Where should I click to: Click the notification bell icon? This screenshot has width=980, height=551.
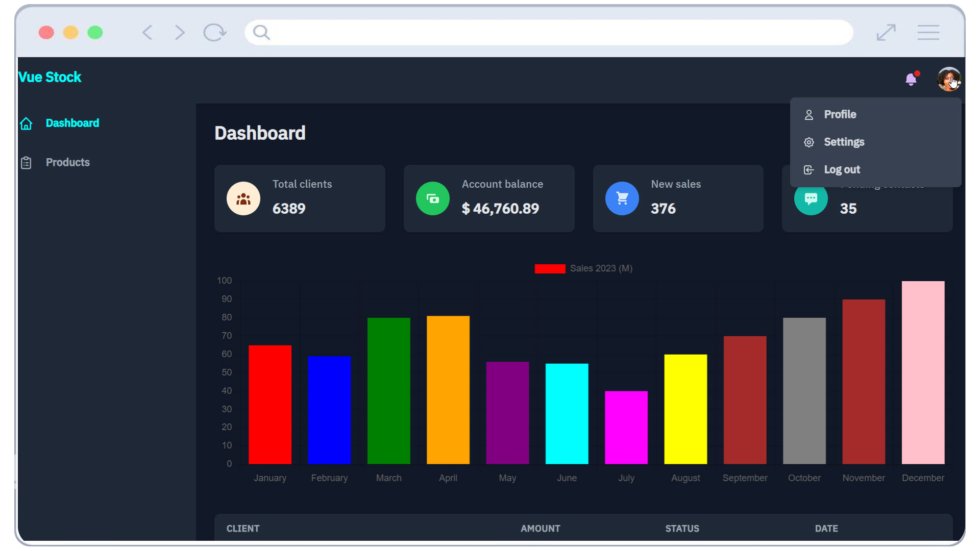click(911, 79)
